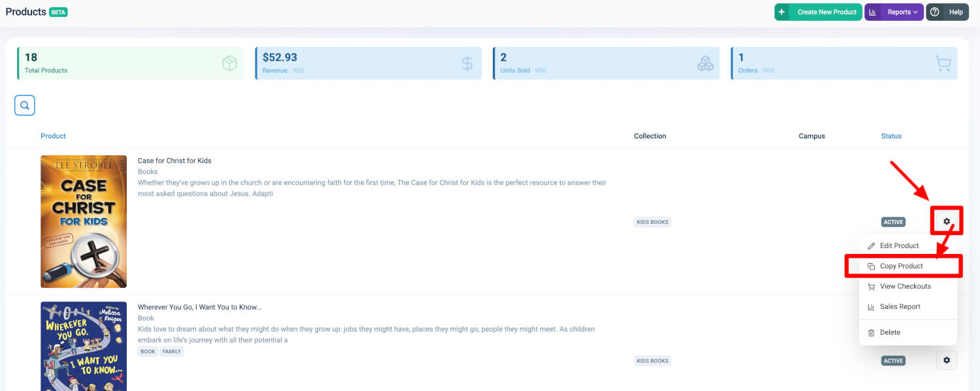Click the KIDS BOOKS tag on first product

(652, 222)
